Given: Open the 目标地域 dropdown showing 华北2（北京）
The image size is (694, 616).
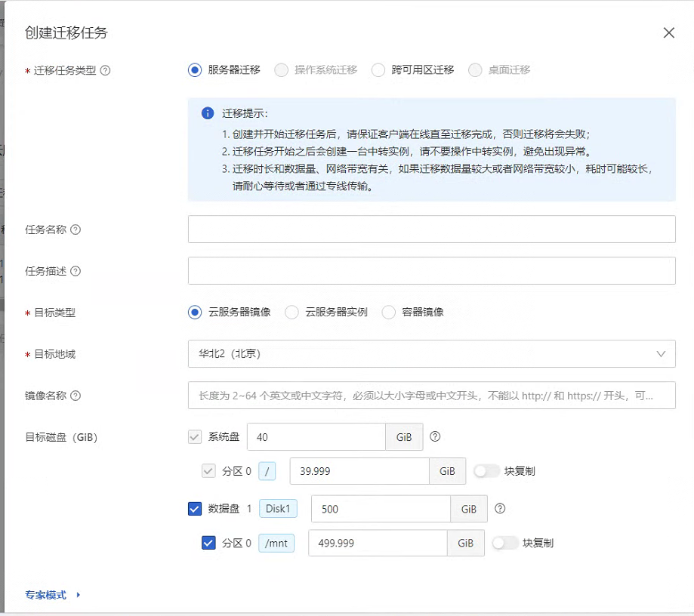Looking at the screenshot, I should [x=431, y=354].
